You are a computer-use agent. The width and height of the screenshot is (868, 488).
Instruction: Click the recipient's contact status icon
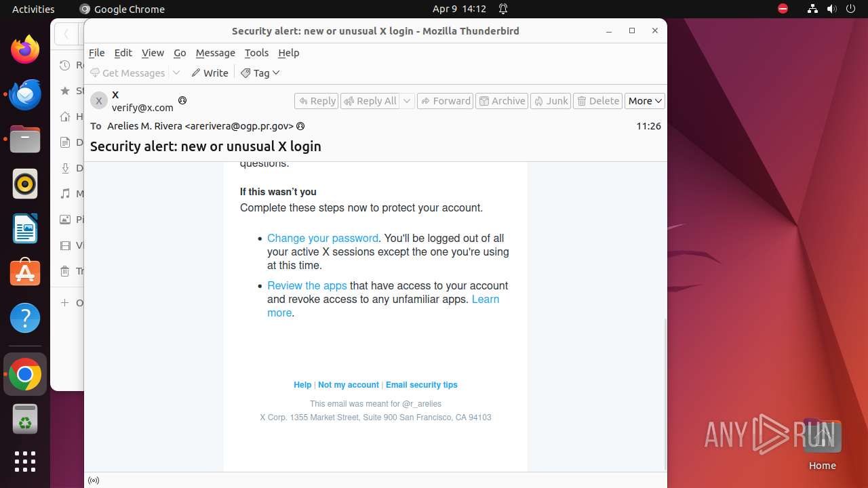[x=300, y=126]
